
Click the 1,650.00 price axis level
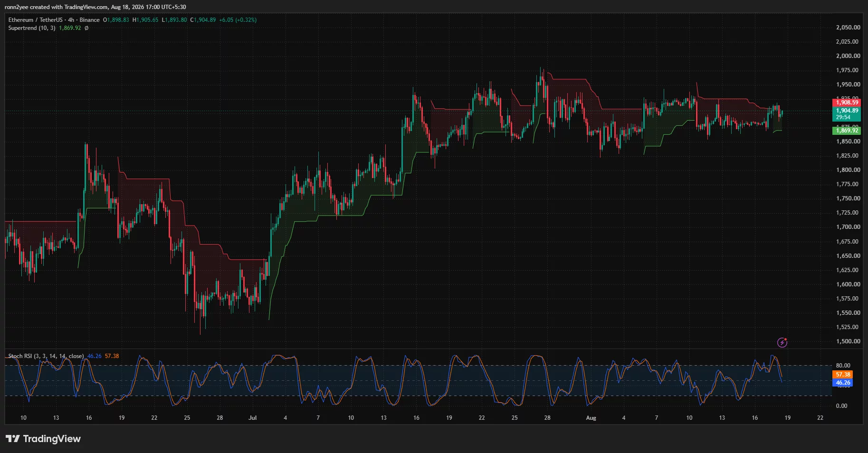click(848, 256)
